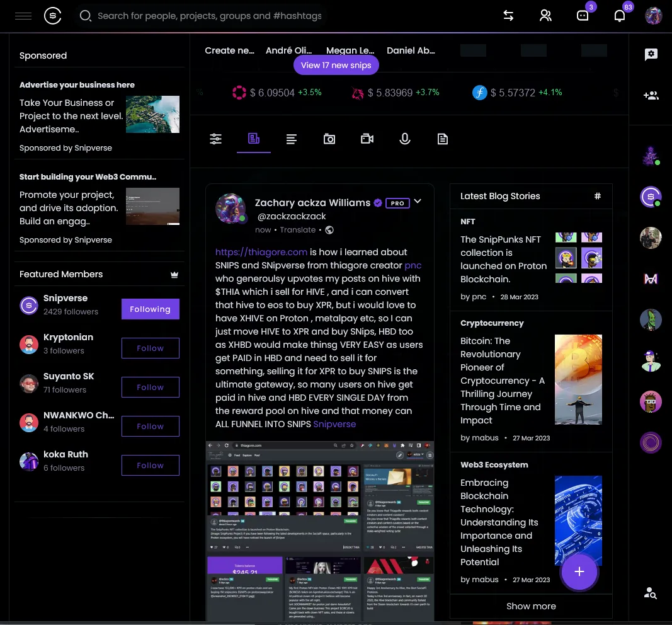672x625 pixels.
Task: Open the swap arrows icon in header
Action: tap(508, 16)
